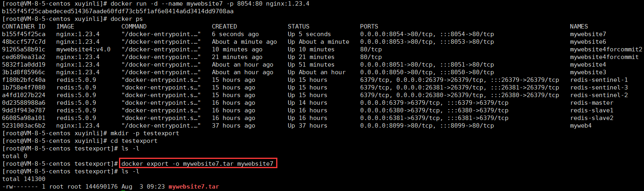Click container ID ced689ea31a2
Viewport: 644px width, 191px height.
pyautogui.click(x=24, y=57)
